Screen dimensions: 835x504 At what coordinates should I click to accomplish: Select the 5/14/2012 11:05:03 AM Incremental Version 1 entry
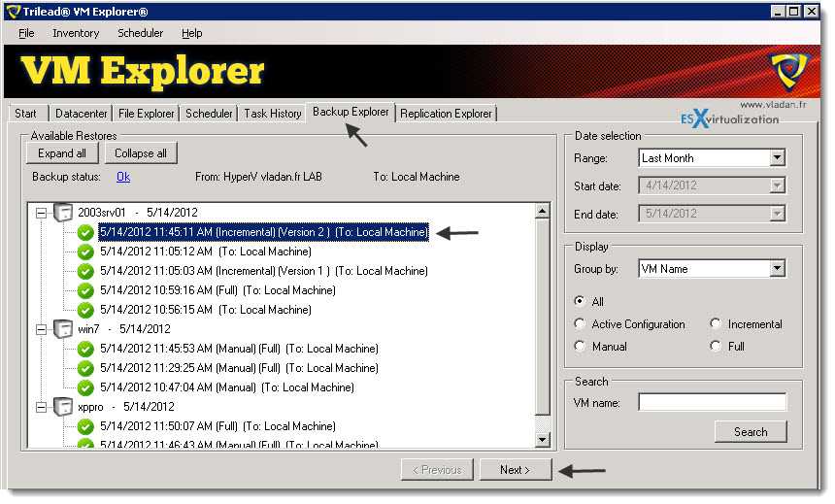coord(263,271)
